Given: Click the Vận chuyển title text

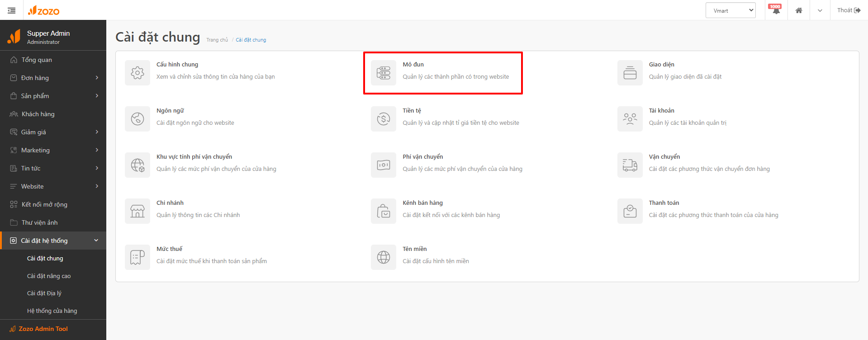Looking at the screenshot, I should (x=664, y=157).
